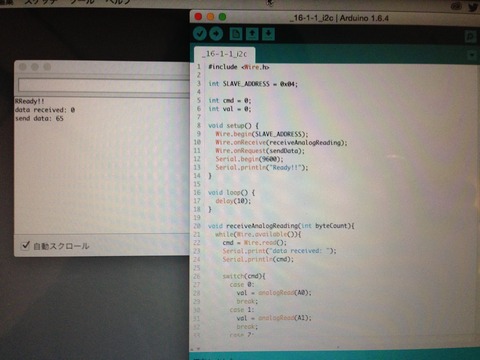Image resolution: width=480 pixels, height=360 pixels.
Task: Click the Serial.println(cmd) line
Action: tap(258, 259)
